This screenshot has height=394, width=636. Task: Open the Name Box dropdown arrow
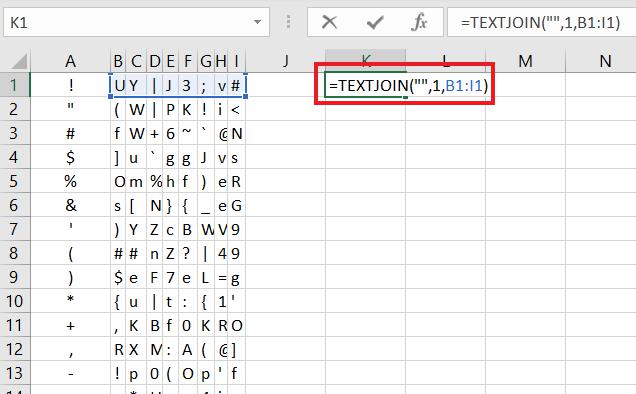pos(257,22)
